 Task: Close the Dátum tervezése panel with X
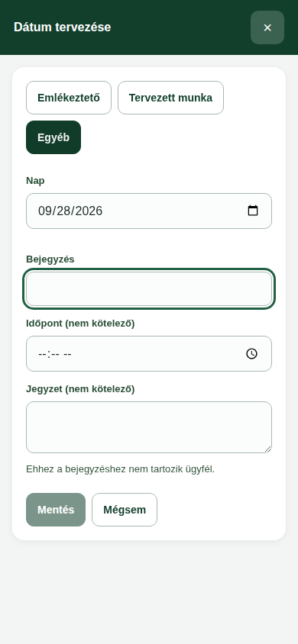pos(267,27)
